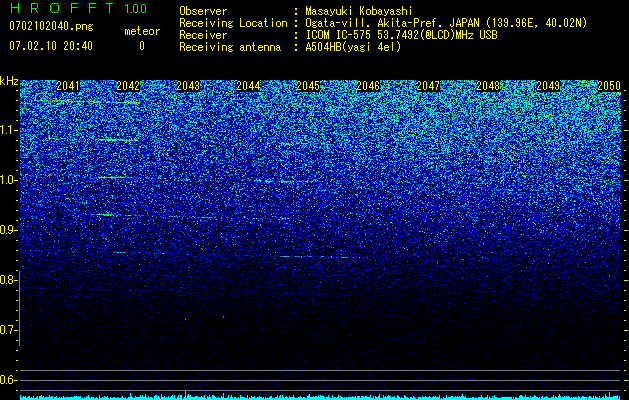Click the HROFFT 1.0.0 title text
Viewport: 629px width, 400px height.
78,8
